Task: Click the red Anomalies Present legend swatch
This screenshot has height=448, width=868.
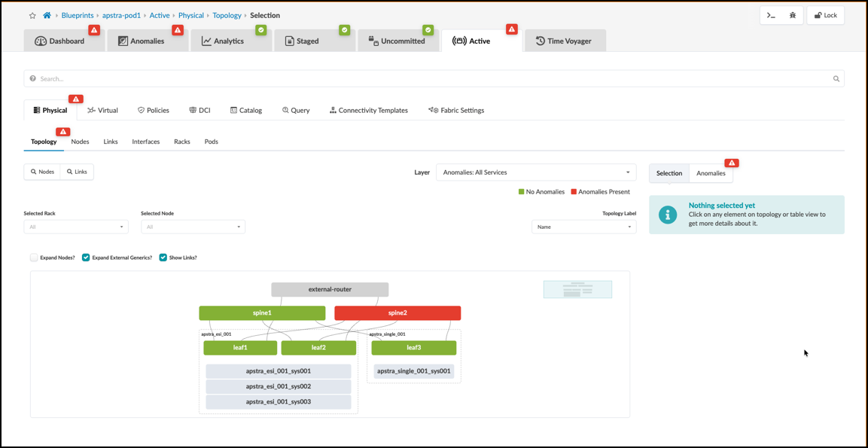Action: (x=574, y=191)
